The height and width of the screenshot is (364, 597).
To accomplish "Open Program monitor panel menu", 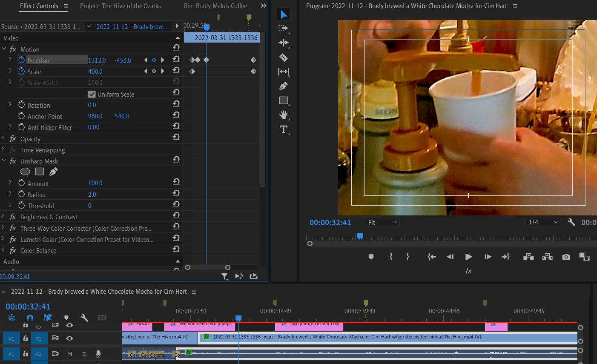I will point(515,6).
